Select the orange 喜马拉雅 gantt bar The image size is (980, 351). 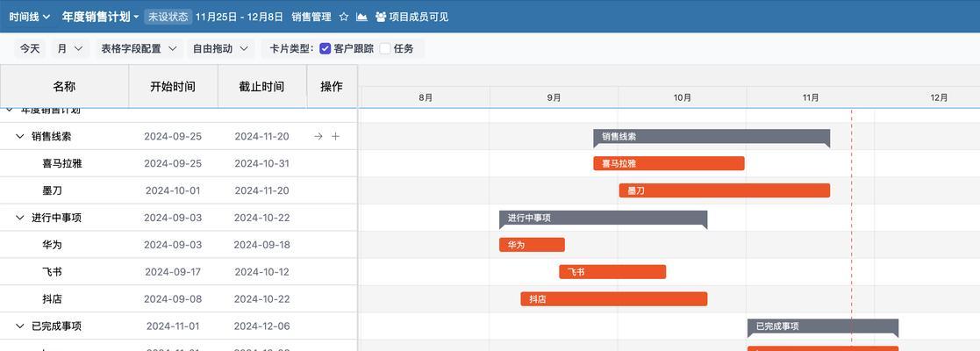click(x=669, y=163)
